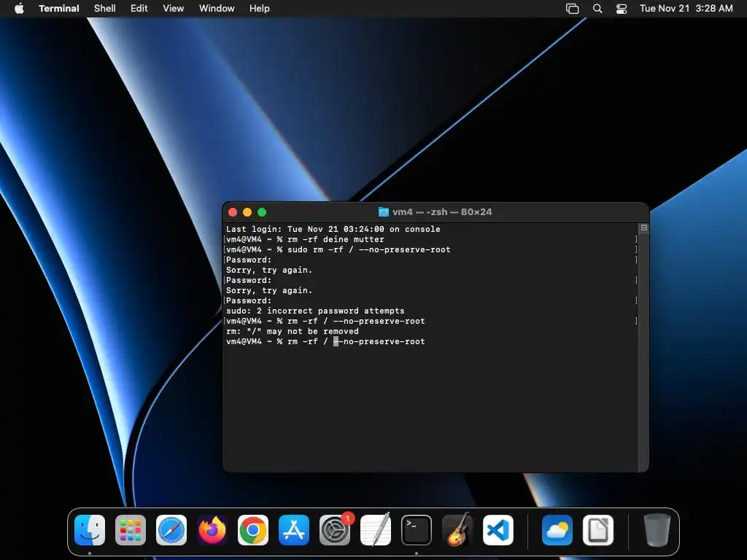747x560 pixels.
Task: Launch Google Chrome from the Dock
Action: pos(253,530)
